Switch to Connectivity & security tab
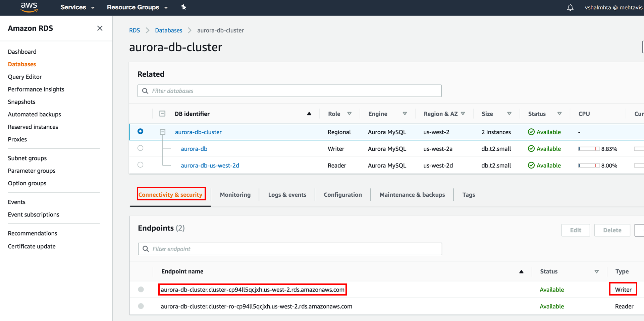Screen dimensions: 644x321 tap(170, 195)
